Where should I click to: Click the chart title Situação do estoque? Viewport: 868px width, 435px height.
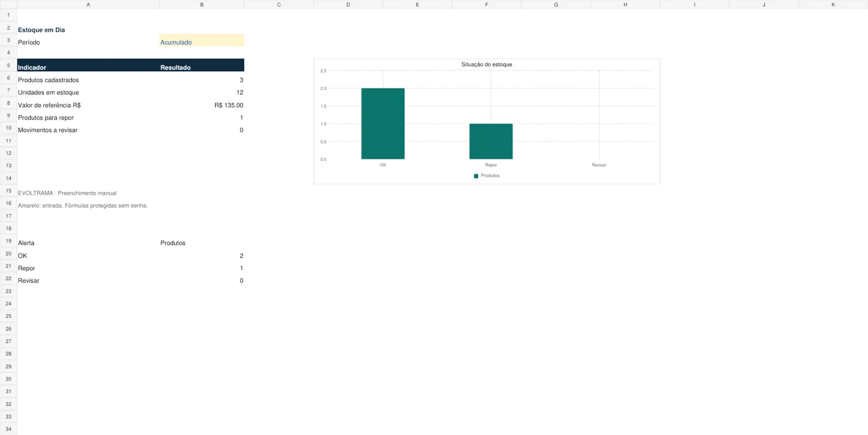pos(487,64)
